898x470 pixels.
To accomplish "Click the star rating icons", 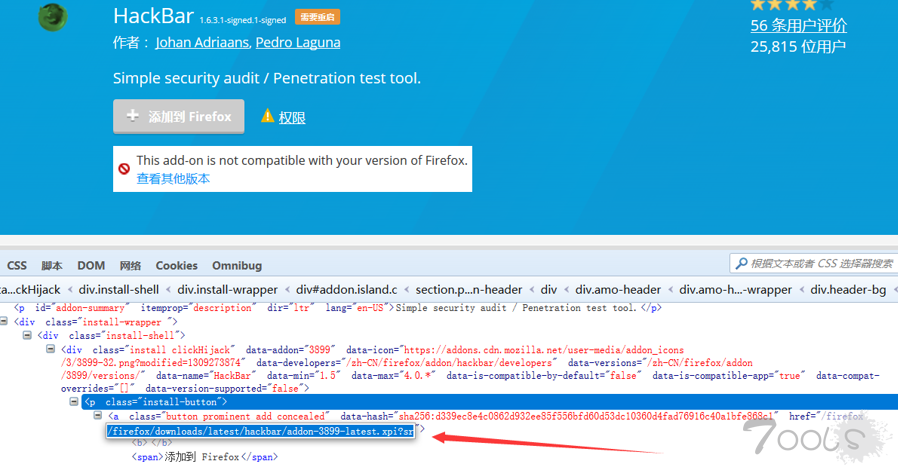I will 791,5.
